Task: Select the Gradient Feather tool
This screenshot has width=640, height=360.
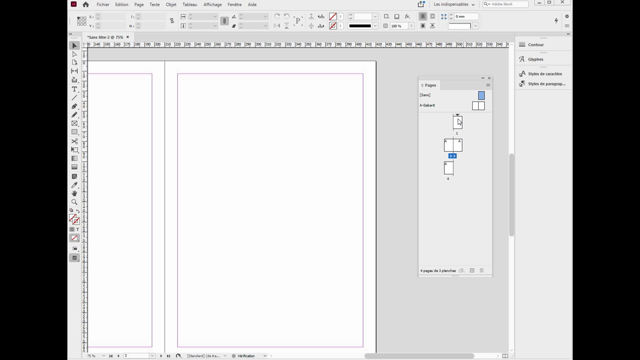Action: tap(74, 167)
